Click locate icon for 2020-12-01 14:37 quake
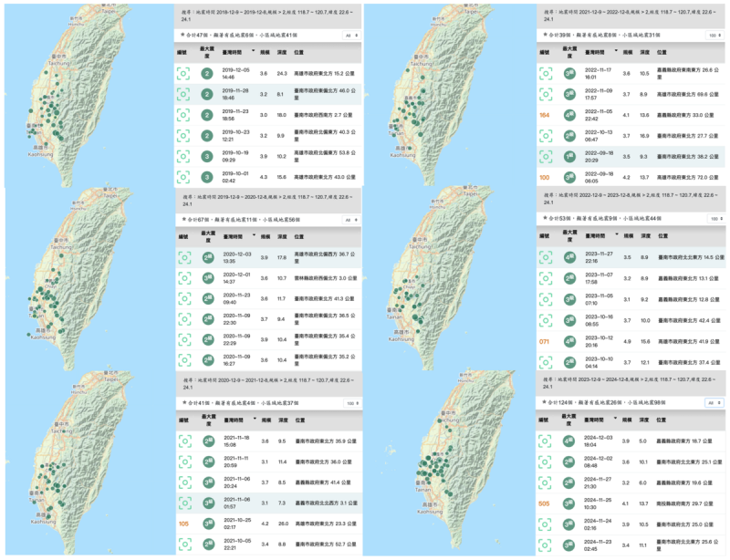 [x=184, y=278]
